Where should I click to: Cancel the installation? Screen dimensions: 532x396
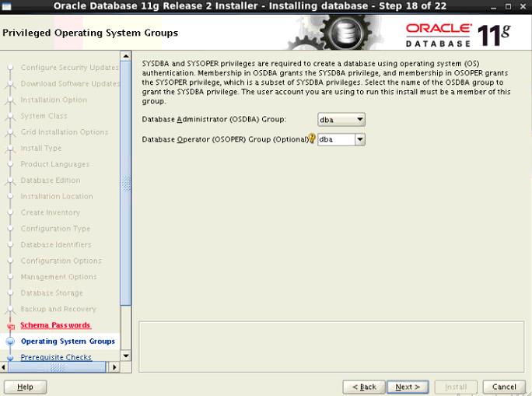pos(504,387)
